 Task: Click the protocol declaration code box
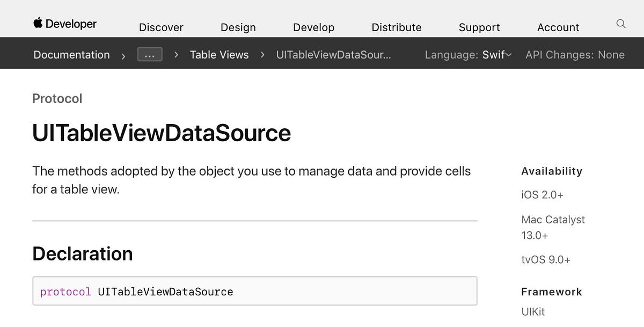click(254, 292)
